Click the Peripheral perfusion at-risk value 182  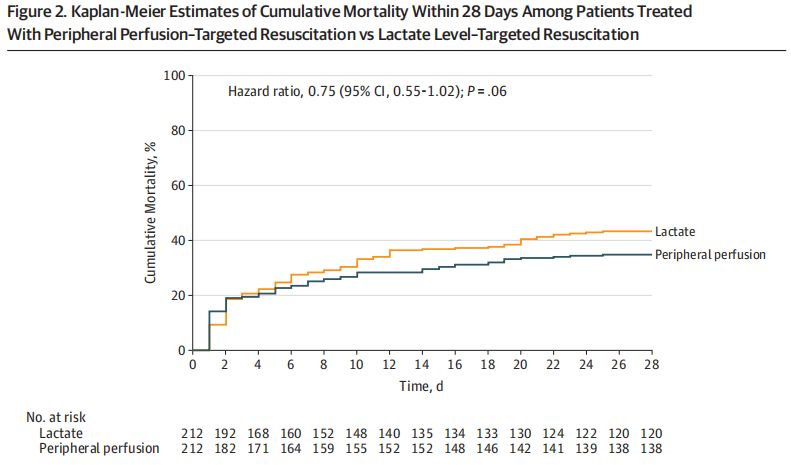(226, 448)
